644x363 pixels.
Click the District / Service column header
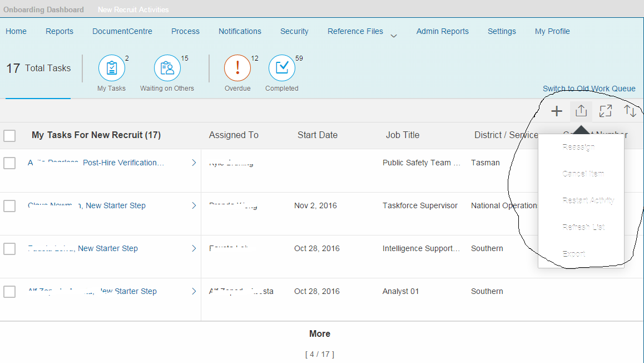[506, 135]
